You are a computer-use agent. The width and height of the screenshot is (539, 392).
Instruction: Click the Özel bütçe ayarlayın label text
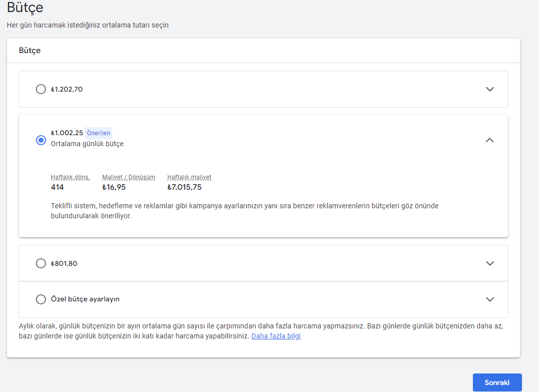85,299
